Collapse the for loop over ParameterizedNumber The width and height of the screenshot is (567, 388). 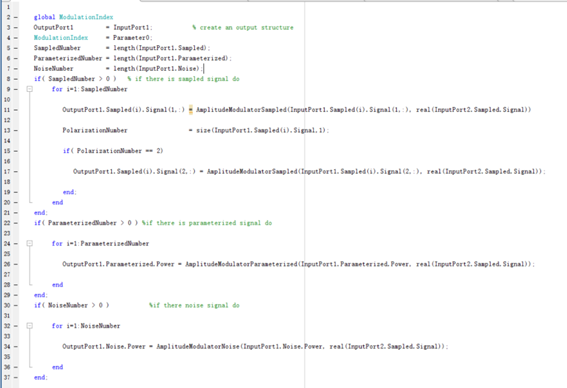point(30,243)
